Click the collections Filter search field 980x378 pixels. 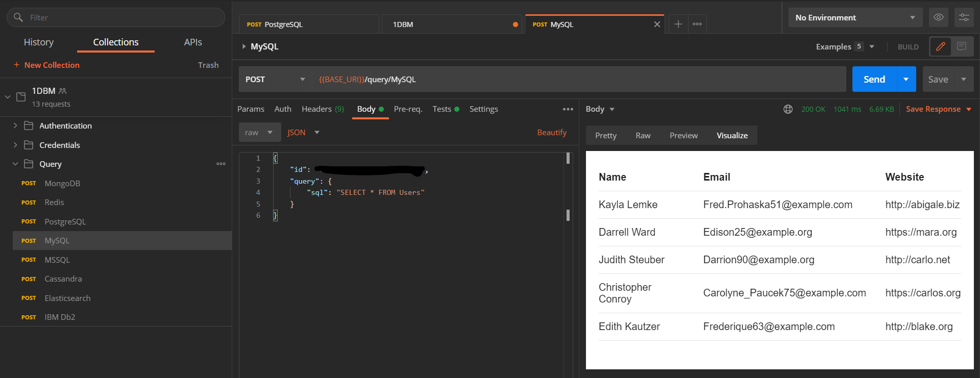[116, 17]
